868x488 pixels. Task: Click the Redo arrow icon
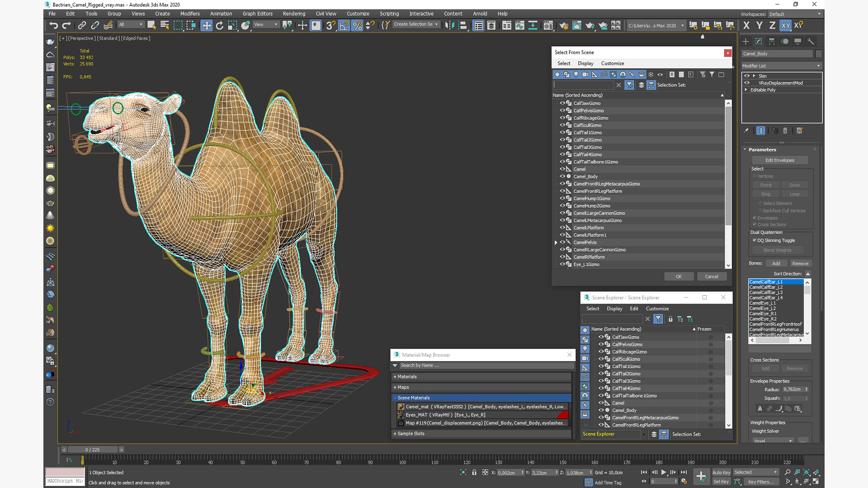pos(66,25)
